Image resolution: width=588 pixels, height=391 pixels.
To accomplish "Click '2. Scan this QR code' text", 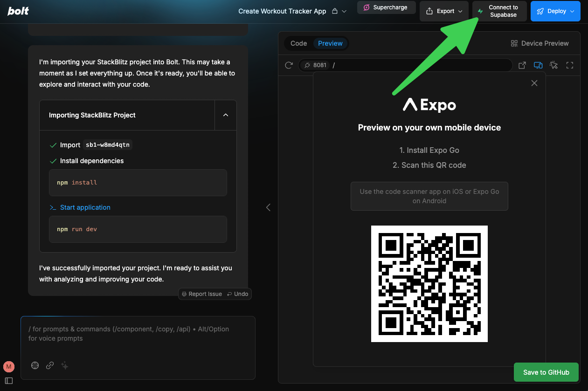I will [x=429, y=165].
